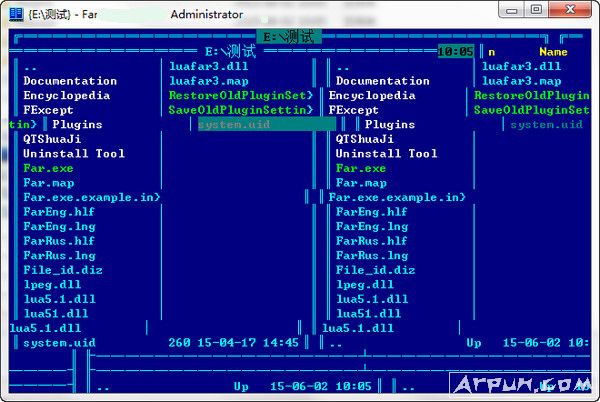Select FarEng.lng in the right panel
Screen dimensions: 600x402
click(372, 226)
